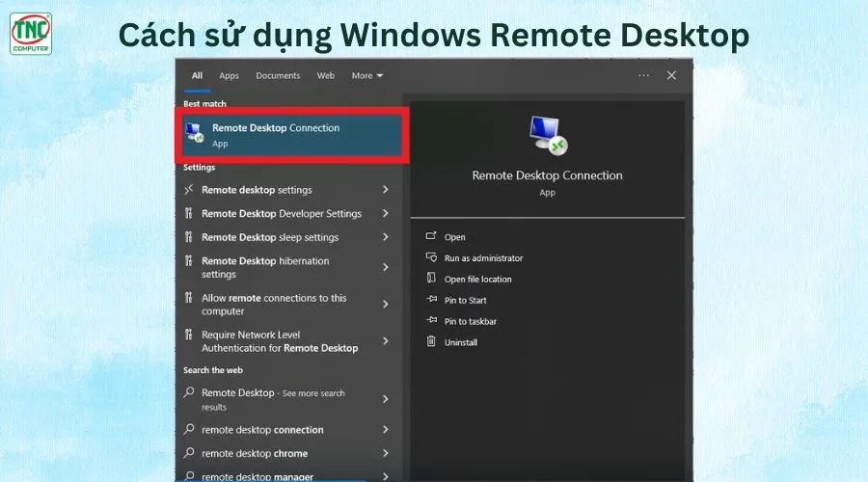Click the large Remote Desktop Connection icon in preview pane
This screenshot has width=868, height=482.
[548, 136]
